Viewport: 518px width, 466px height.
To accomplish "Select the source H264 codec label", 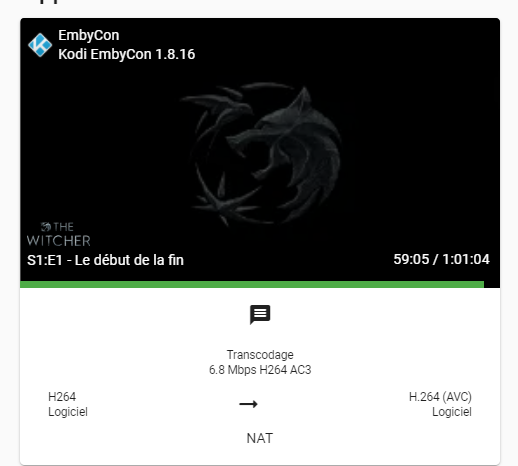I will pos(62,397).
